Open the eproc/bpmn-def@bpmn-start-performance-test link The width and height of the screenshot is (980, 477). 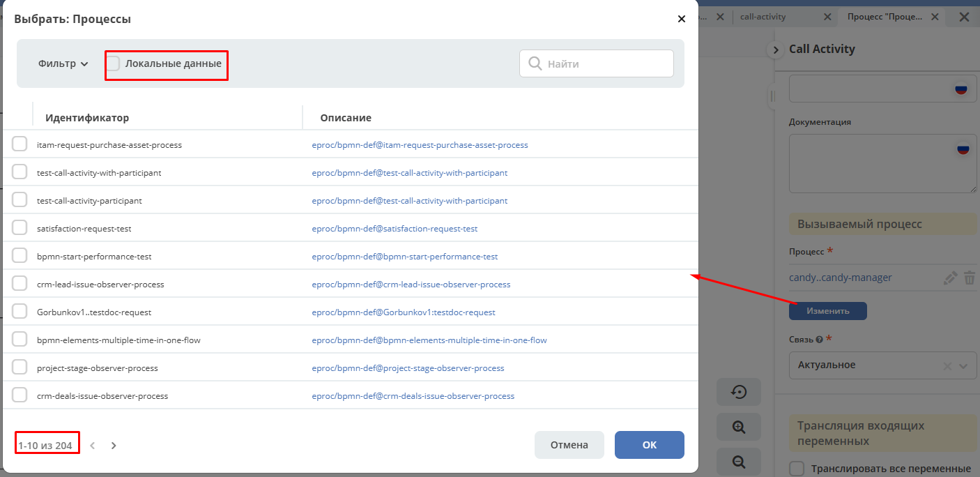(x=404, y=257)
